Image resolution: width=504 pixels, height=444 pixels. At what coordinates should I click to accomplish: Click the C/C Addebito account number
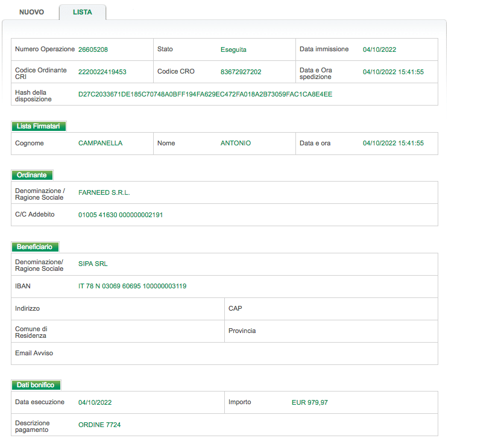pos(121,215)
